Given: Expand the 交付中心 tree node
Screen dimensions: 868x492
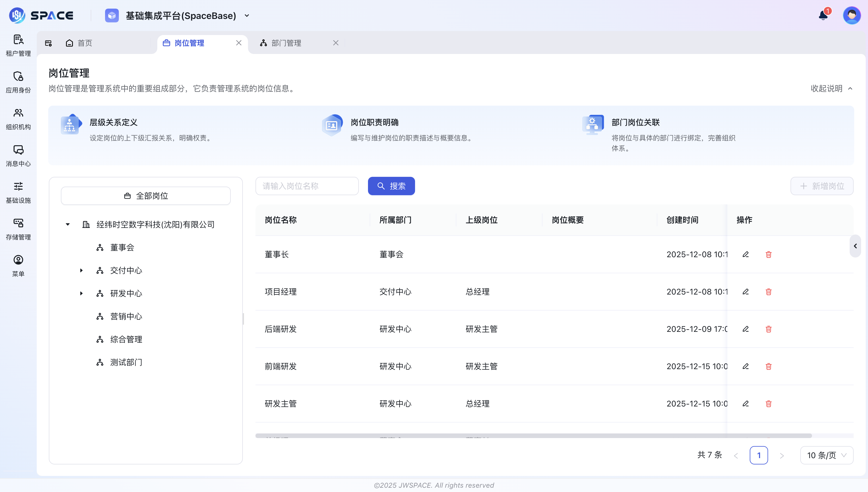Looking at the screenshot, I should 81,270.
